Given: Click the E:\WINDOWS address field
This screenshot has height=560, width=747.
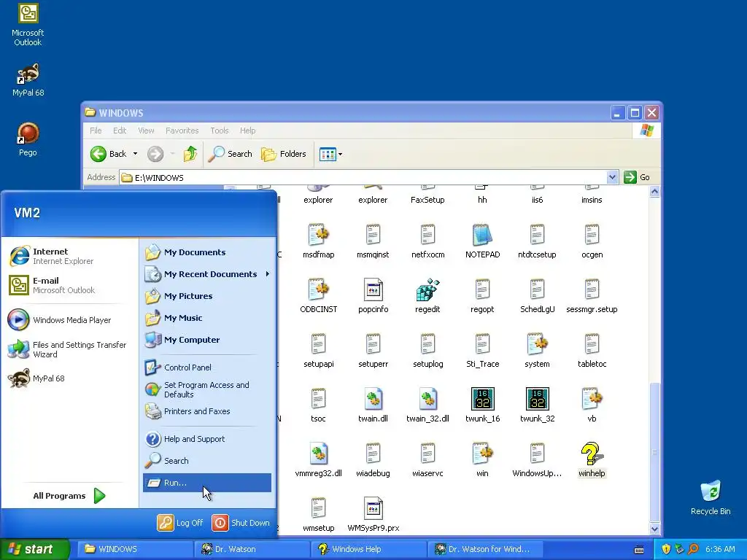Looking at the screenshot, I should coord(364,177).
